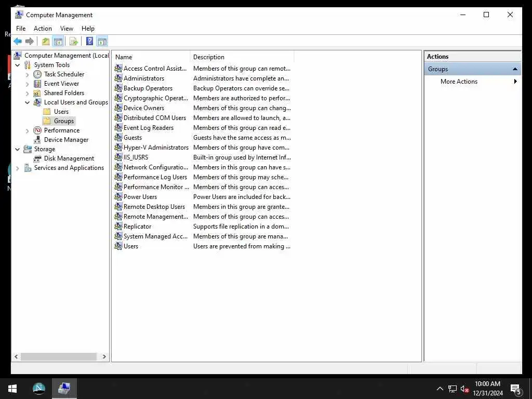Click the tree pane scroll right arrow
Image resolution: width=532 pixels, height=399 pixels.
(x=104, y=356)
